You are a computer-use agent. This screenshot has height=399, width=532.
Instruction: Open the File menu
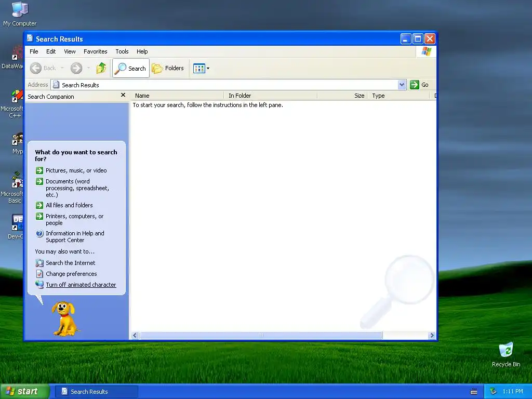(x=34, y=51)
